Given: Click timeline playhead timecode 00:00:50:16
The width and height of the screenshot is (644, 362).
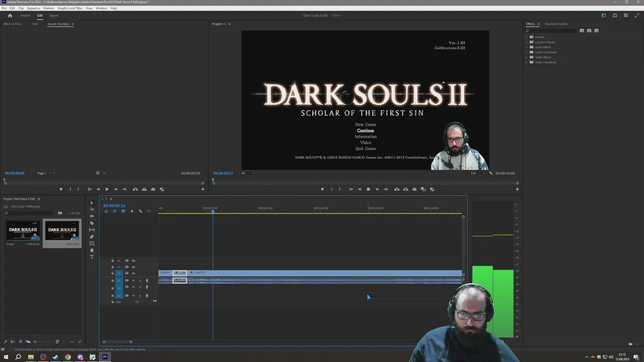Looking at the screenshot, I should pyautogui.click(x=114, y=206).
